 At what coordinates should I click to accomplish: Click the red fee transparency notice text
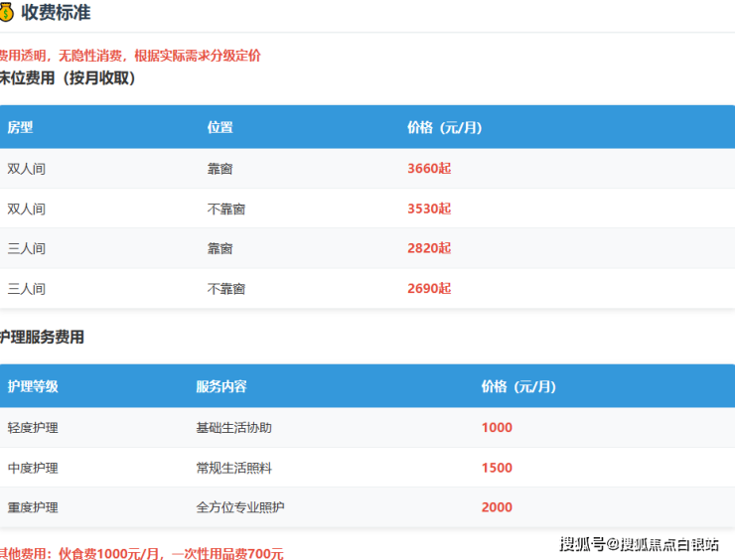click(130, 56)
